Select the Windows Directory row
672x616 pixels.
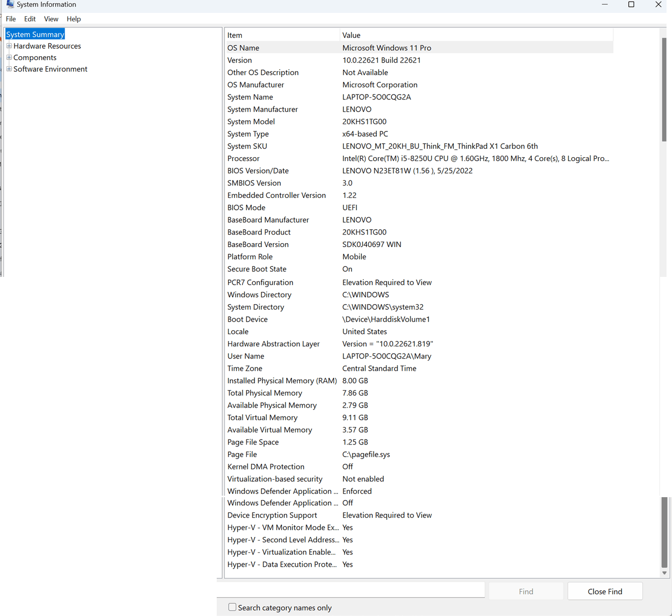pos(419,295)
